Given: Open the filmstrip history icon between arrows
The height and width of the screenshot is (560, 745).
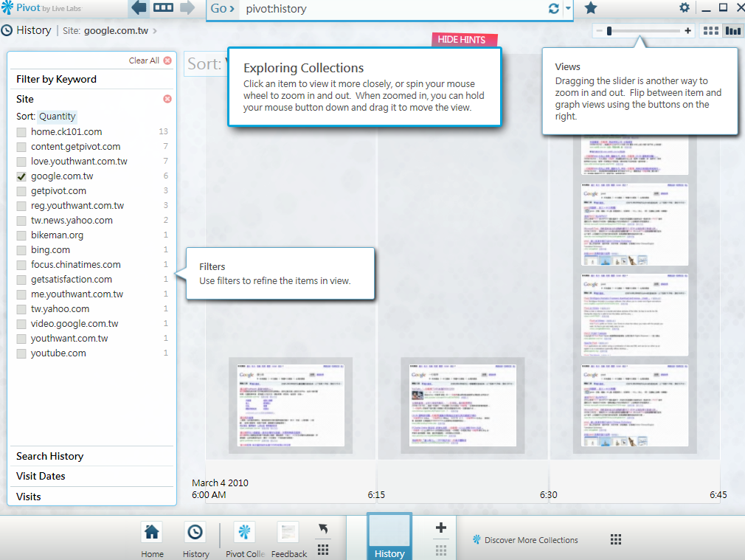Looking at the screenshot, I should (x=163, y=7).
